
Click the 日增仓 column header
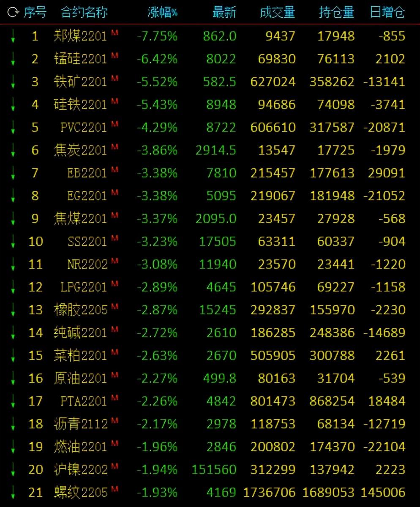click(x=387, y=12)
